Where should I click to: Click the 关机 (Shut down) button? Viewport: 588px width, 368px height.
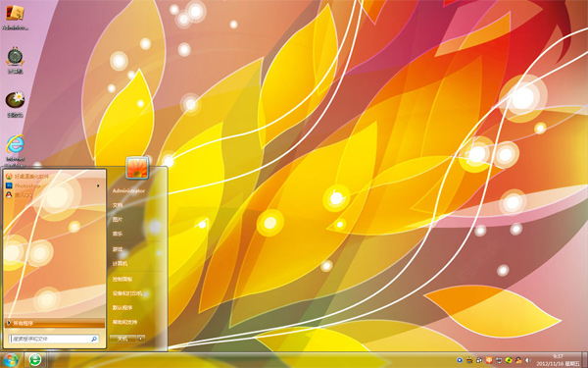coord(122,339)
